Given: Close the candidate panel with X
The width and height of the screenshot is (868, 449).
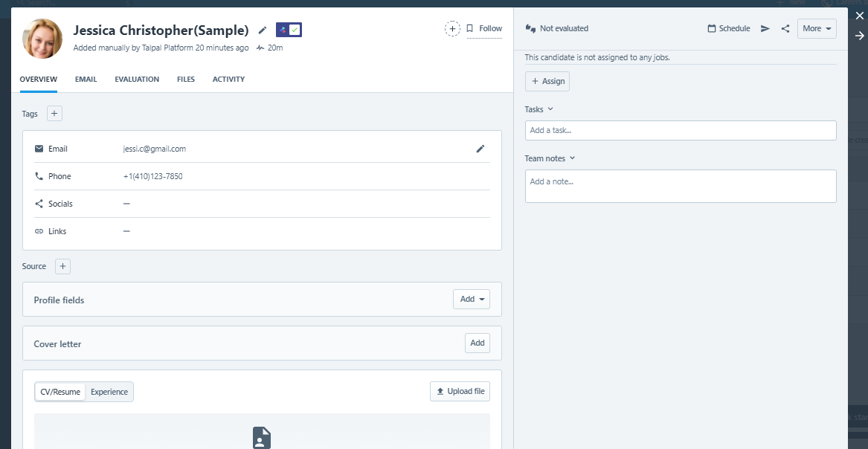Looking at the screenshot, I should (860, 16).
